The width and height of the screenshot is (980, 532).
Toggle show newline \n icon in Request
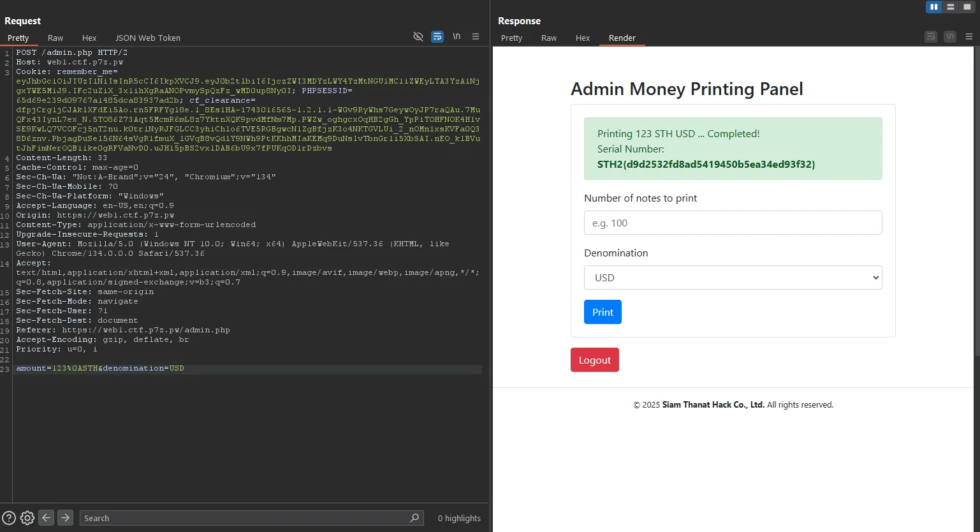tap(457, 37)
